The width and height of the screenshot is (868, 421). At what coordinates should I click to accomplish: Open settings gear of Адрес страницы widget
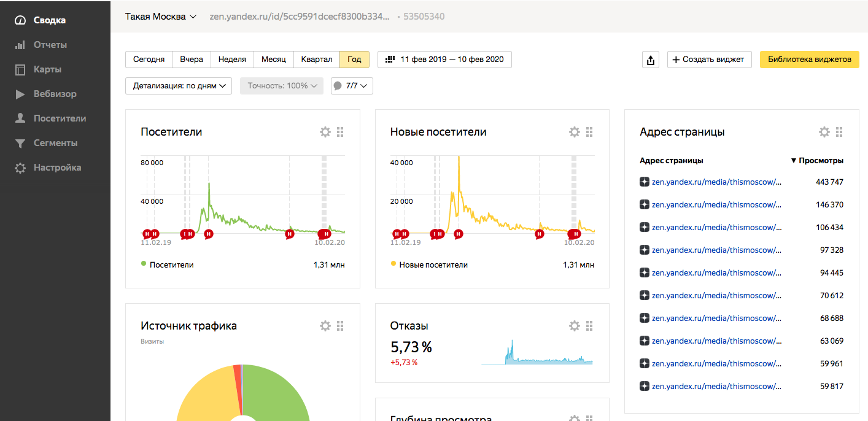point(824,132)
